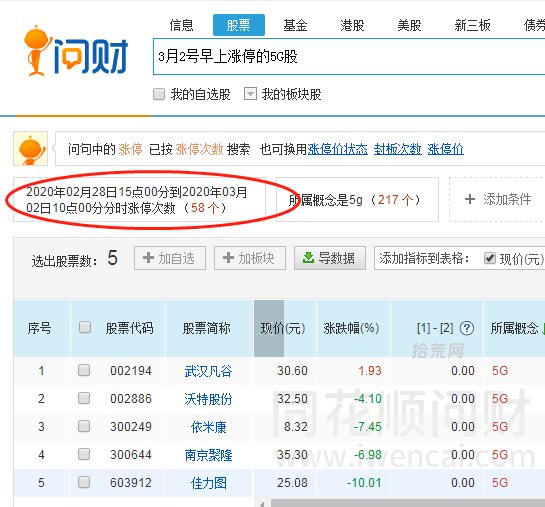Click the 导数据 export button

point(330,258)
